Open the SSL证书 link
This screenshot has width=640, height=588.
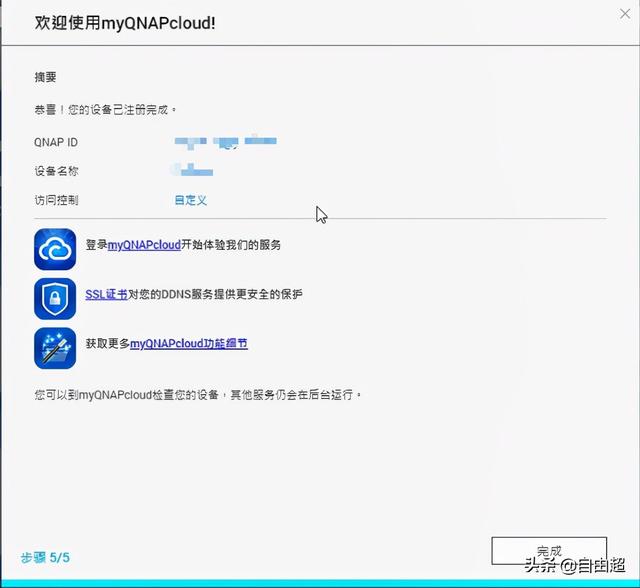point(107,294)
